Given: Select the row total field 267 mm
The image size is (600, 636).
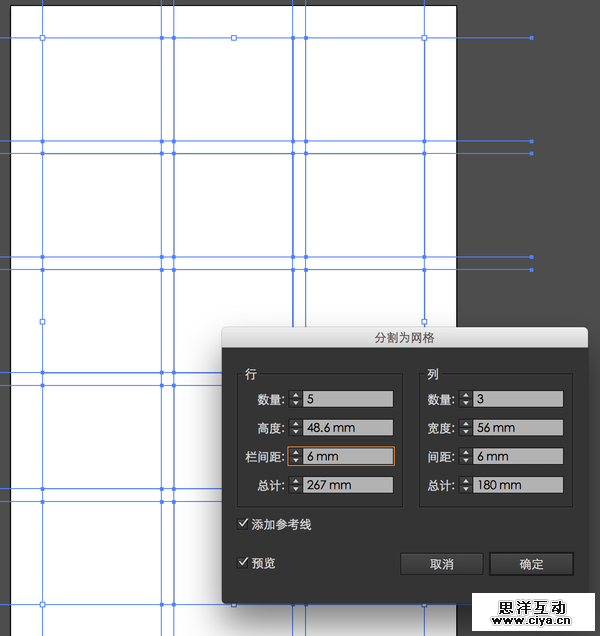Looking at the screenshot, I should pyautogui.click(x=347, y=486).
